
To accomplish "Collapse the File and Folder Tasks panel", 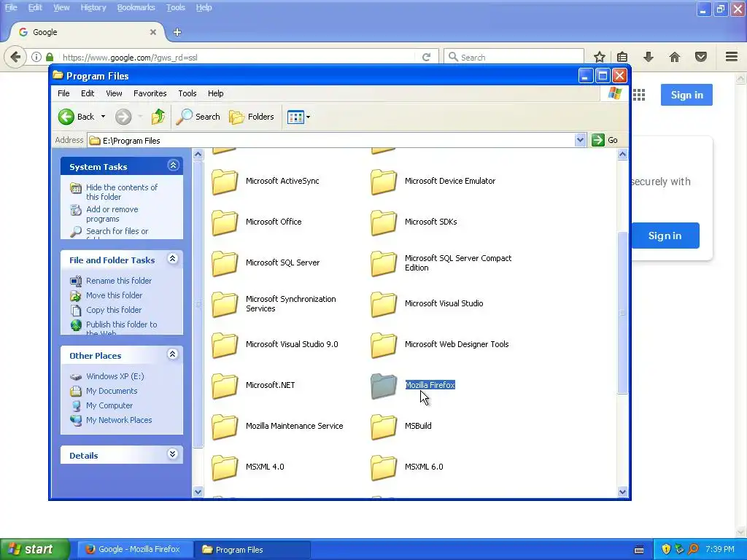I will (x=172, y=259).
